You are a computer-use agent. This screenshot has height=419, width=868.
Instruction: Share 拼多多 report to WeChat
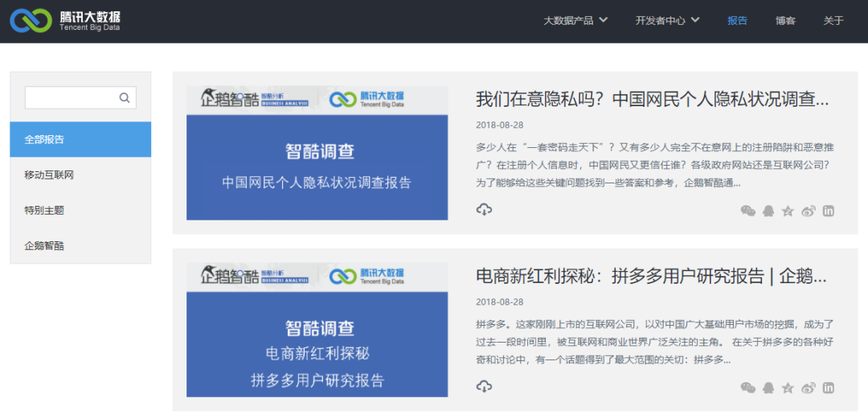(748, 388)
